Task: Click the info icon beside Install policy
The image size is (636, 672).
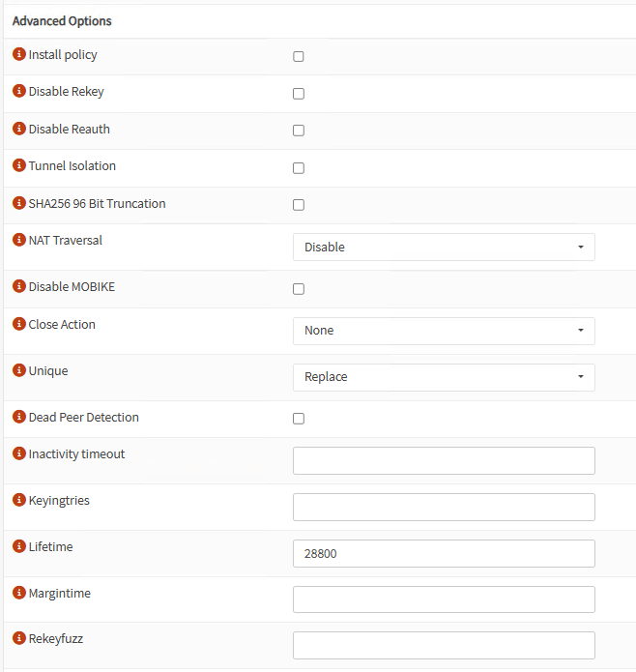Action: pyautogui.click(x=19, y=55)
